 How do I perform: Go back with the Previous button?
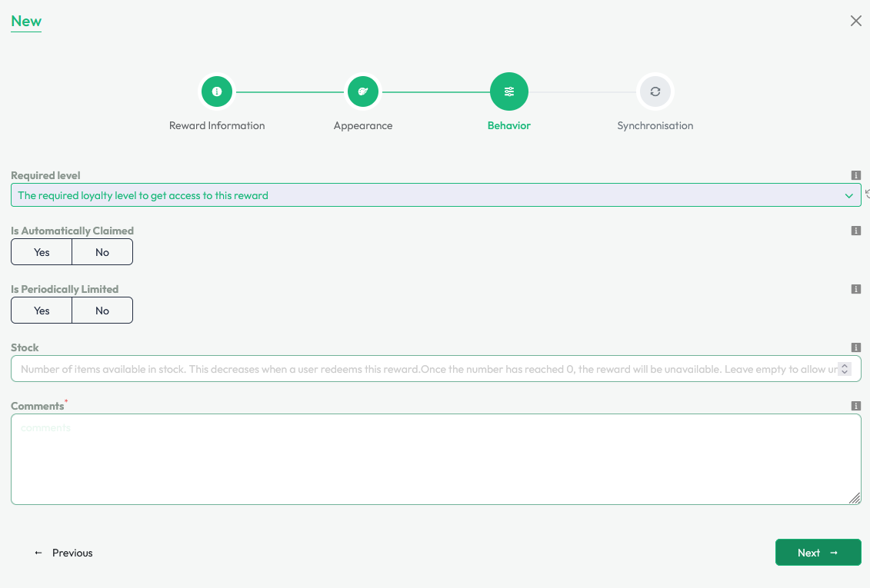[64, 553]
